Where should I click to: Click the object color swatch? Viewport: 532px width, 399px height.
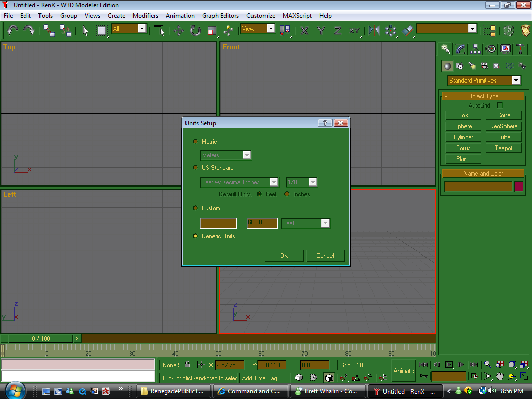click(518, 187)
